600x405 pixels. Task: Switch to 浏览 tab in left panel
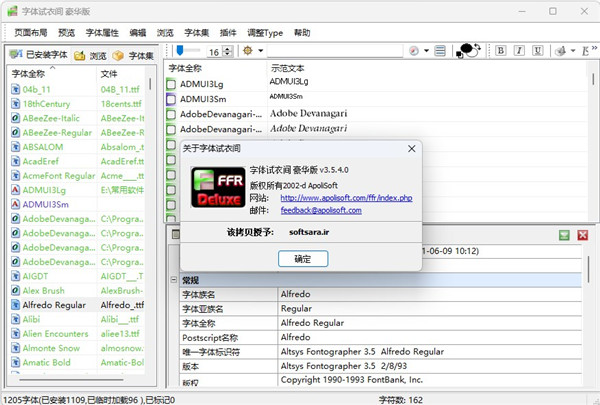point(91,56)
